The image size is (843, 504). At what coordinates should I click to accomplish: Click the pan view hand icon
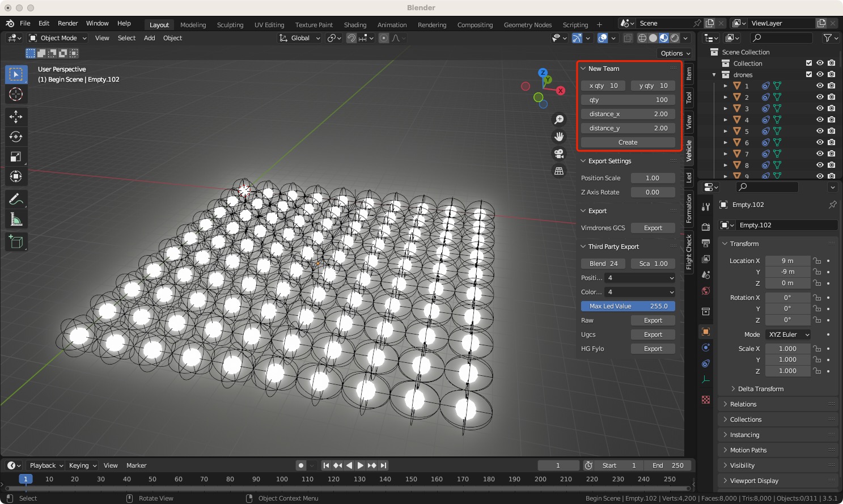tap(559, 137)
